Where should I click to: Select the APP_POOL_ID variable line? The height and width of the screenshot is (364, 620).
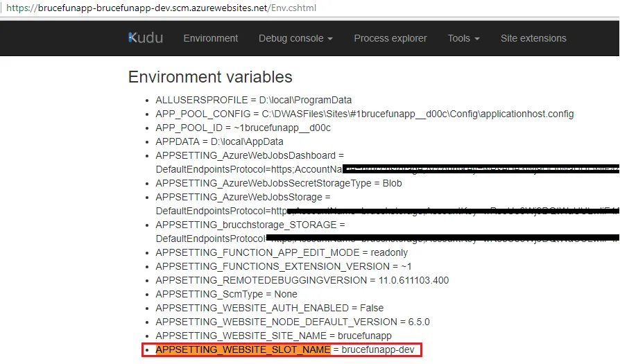pyautogui.click(x=243, y=128)
